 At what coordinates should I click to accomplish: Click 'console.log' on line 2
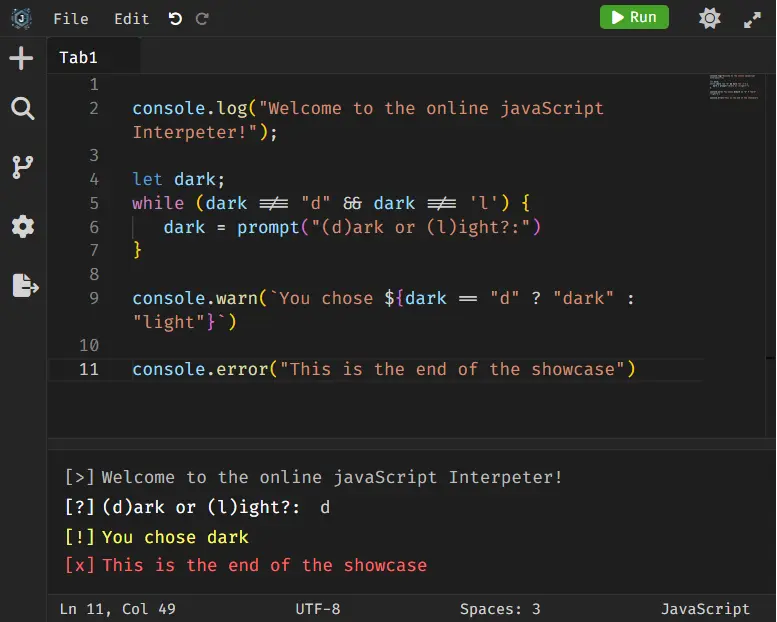[x=189, y=108]
